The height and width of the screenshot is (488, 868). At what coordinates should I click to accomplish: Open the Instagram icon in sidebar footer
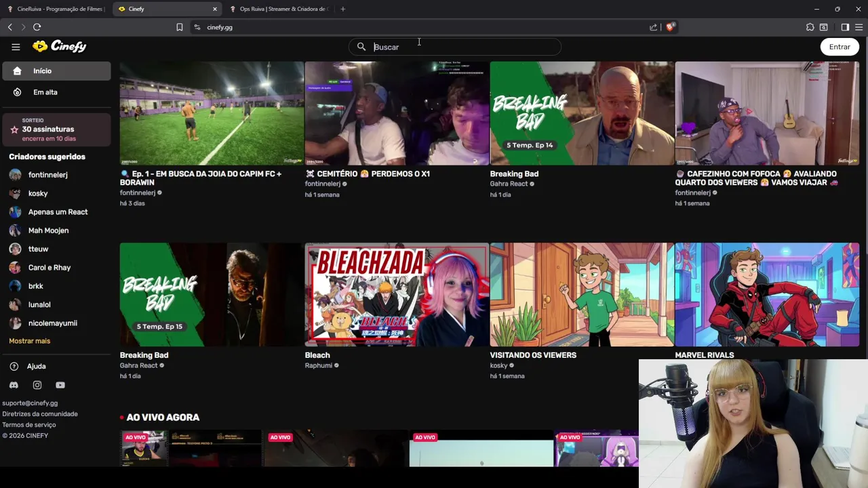tap(37, 385)
